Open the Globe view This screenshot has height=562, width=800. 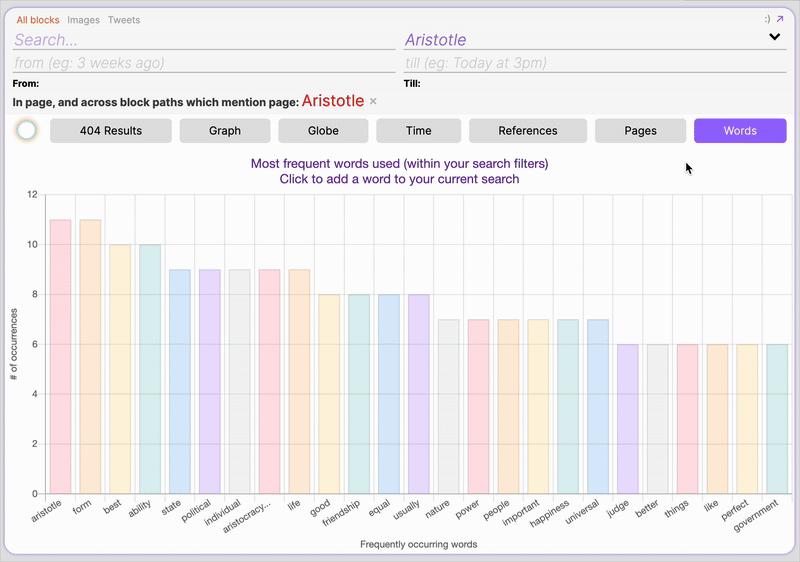tap(323, 131)
